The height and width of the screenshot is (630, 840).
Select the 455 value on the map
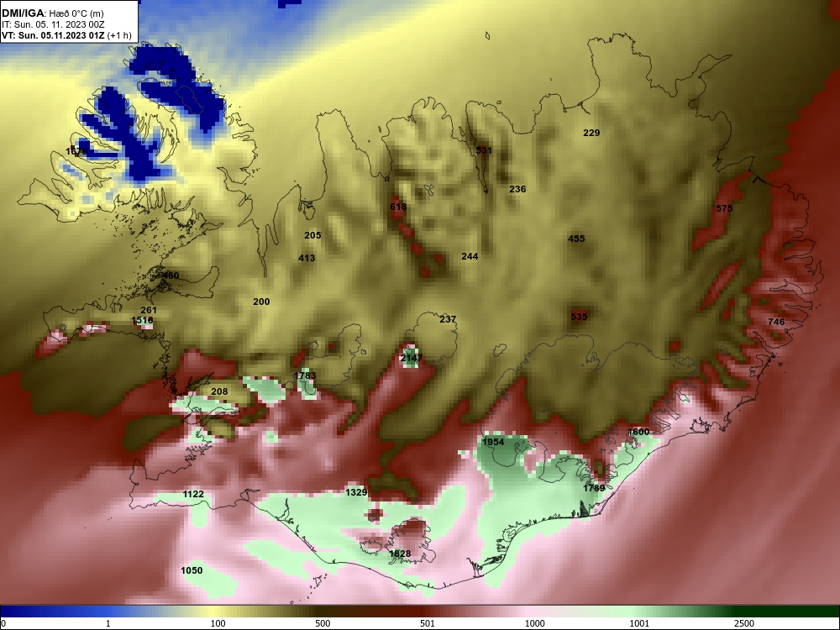coord(576,239)
